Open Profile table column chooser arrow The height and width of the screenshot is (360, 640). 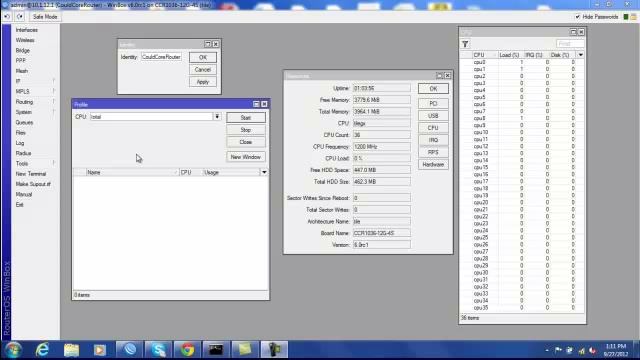pyautogui.click(x=264, y=173)
